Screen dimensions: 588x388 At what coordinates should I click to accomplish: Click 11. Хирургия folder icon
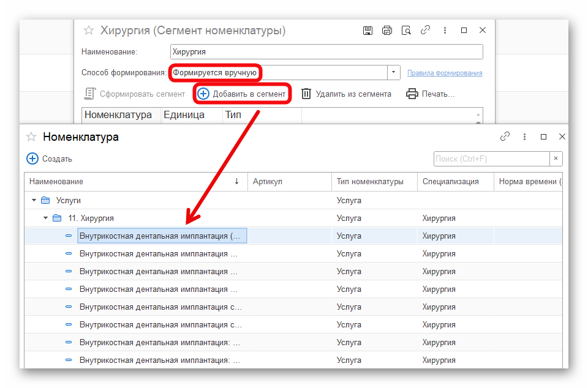pyautogui.click(x=57, y=218)
